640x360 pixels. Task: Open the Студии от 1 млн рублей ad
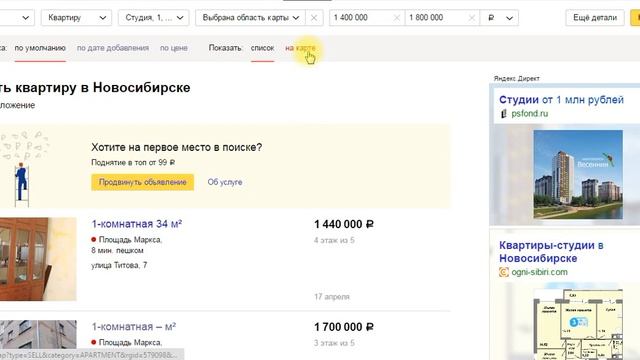[561, 100]
